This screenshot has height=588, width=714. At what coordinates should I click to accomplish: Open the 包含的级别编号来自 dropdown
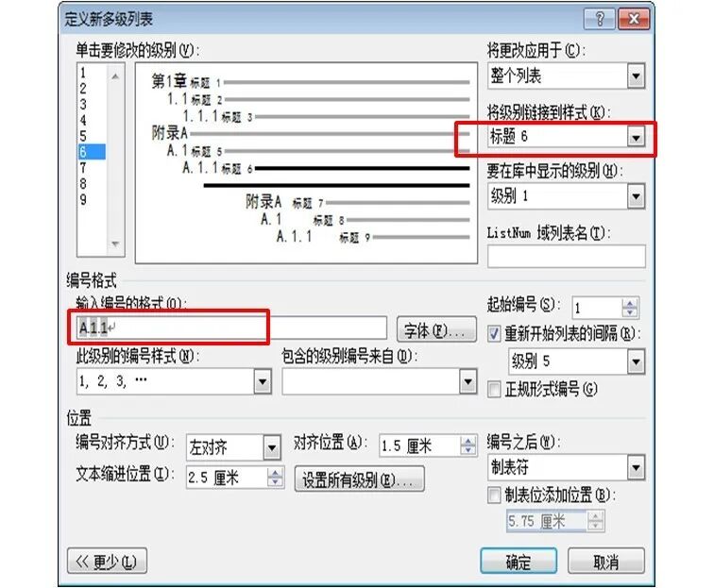[467, 380]
